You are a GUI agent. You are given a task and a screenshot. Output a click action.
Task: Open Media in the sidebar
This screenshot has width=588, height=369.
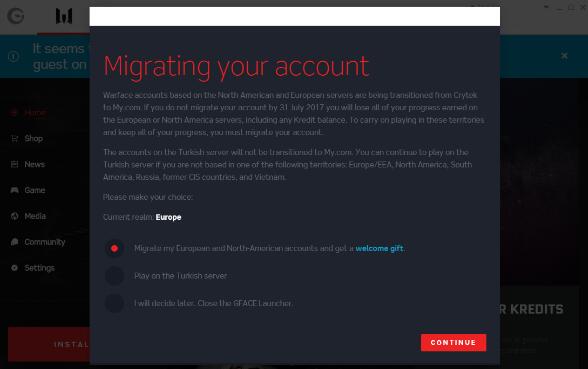35,216
